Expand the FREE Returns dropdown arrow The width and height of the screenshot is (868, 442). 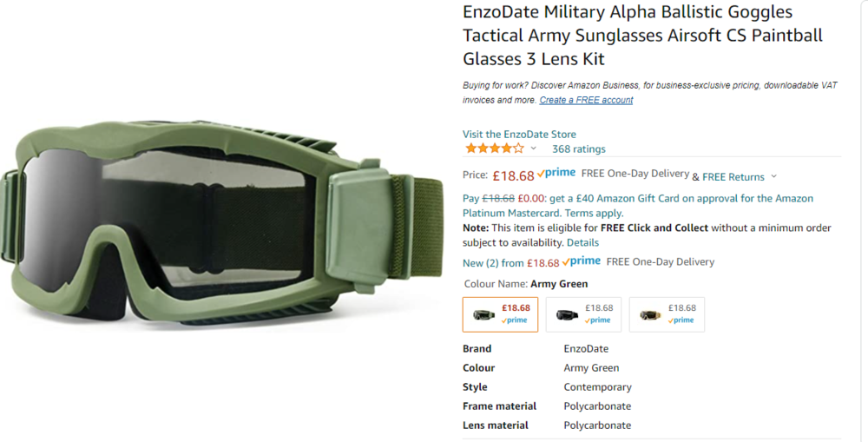point(774,176)
